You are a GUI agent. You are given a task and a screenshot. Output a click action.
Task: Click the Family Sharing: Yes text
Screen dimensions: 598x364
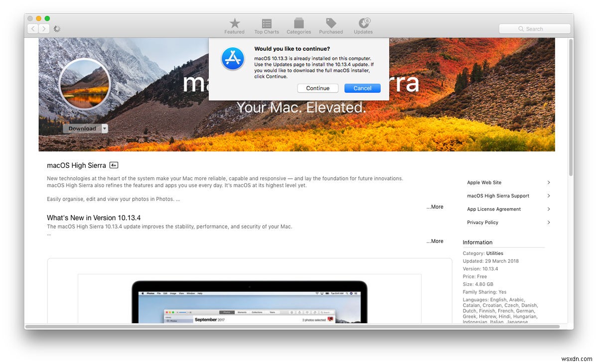[x=484, y=292]
